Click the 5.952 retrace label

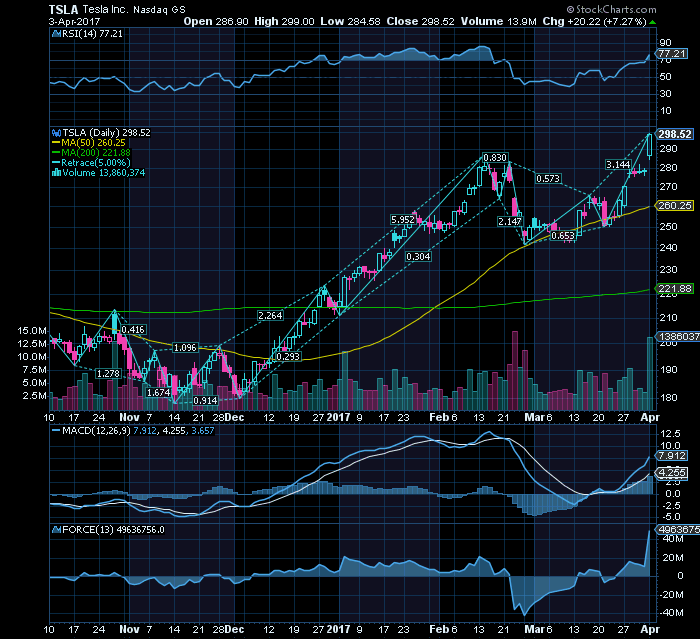pyautogui.click(x=403, y=219)
